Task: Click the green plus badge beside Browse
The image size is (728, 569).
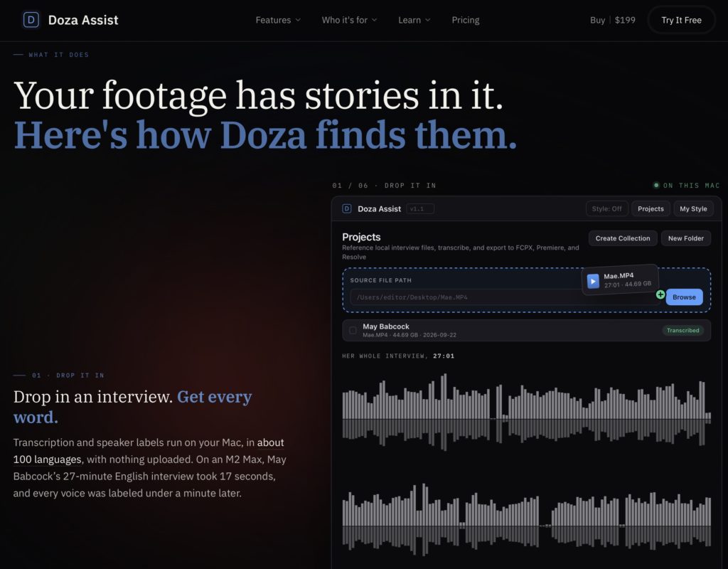Action: click(660, 294)
